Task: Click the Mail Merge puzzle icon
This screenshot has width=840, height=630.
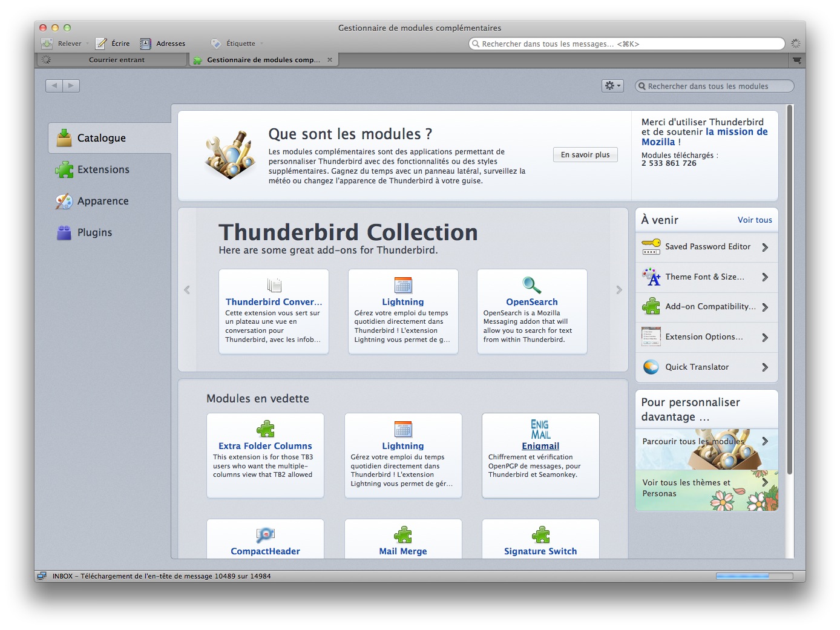Action: tap(403, 535)
